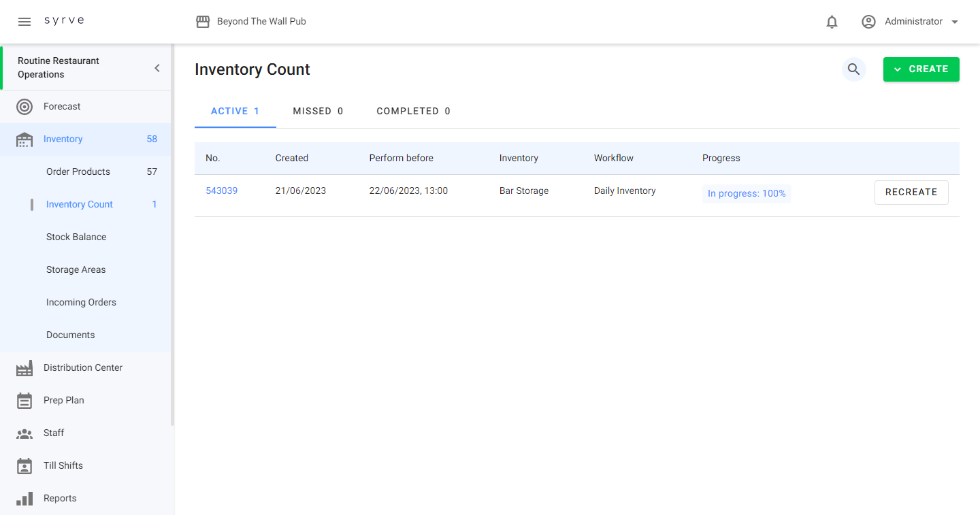Viewport: 980px width, 515px height.
Task: Click the Reports bar chart icon
Action: tap(24, 499)
